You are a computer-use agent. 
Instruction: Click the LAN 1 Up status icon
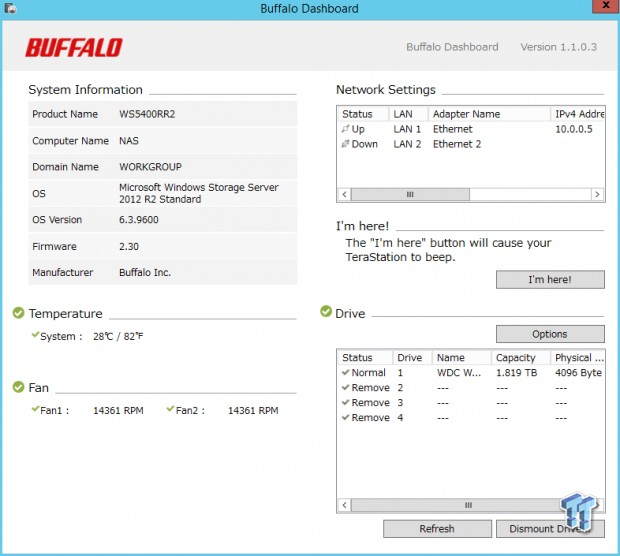click(x=346, y=129)
